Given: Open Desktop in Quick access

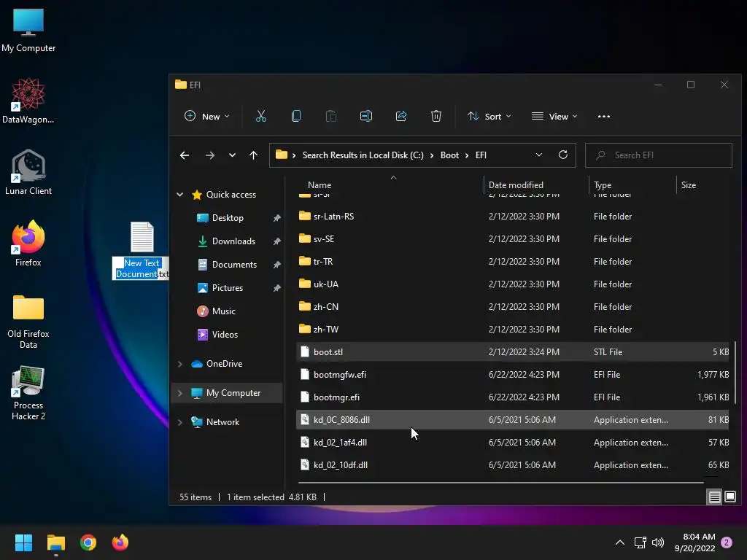Looking at the screenshot, I should (x=228, y=217).
